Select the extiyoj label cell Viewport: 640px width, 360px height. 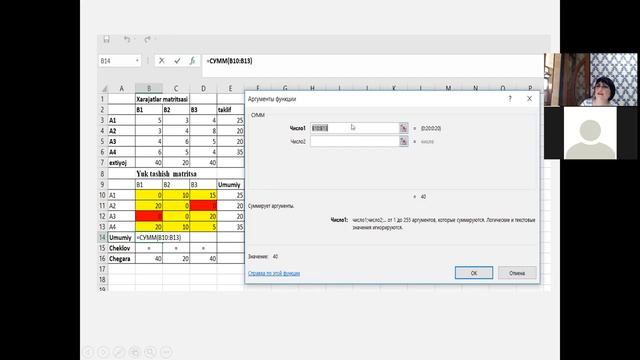(x=122, y=162)
